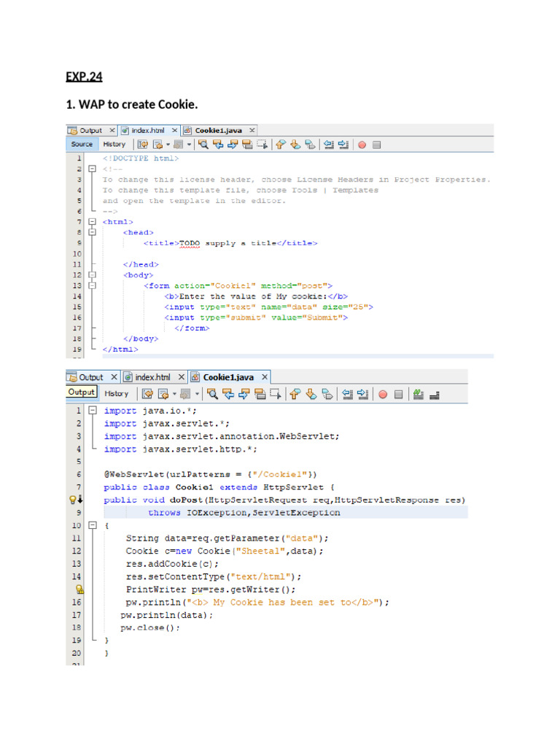Viewport: 560px width, 747px height.
Task: Collapse the import block fold in Cookie1.java
Action: [x=92, y=411]
